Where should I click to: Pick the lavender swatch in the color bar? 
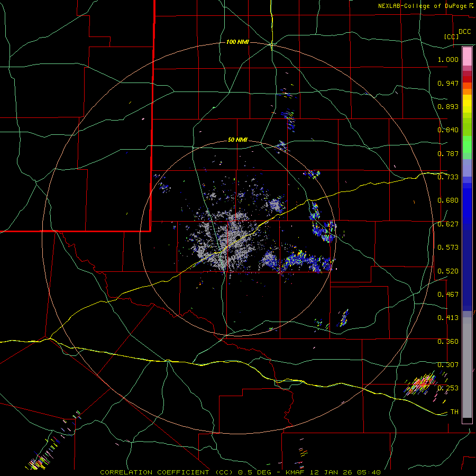pos(467,168)
